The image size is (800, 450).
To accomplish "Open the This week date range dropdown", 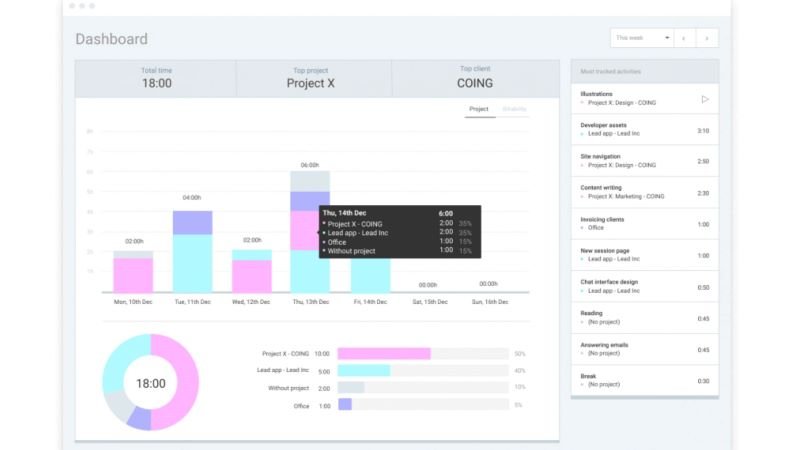I will pos(642,38).
